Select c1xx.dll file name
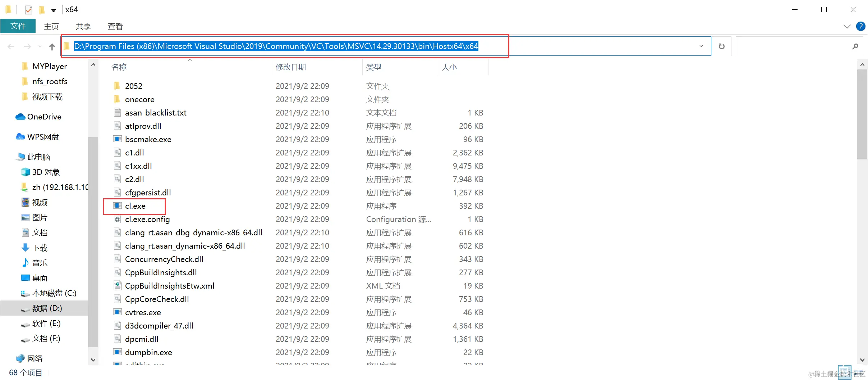The height and width of the screenshot is (380, 868). [138, 166]
